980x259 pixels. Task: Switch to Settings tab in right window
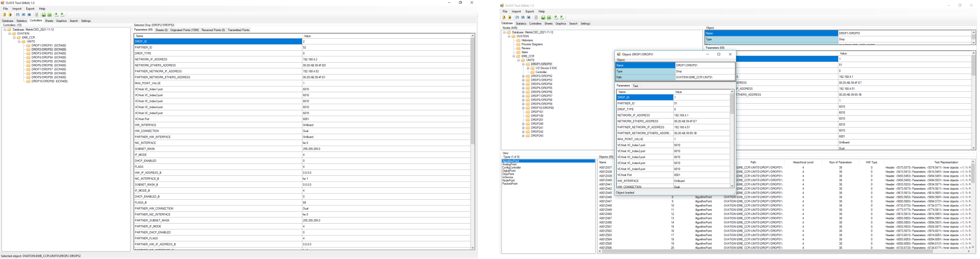(x=585, y=23)
